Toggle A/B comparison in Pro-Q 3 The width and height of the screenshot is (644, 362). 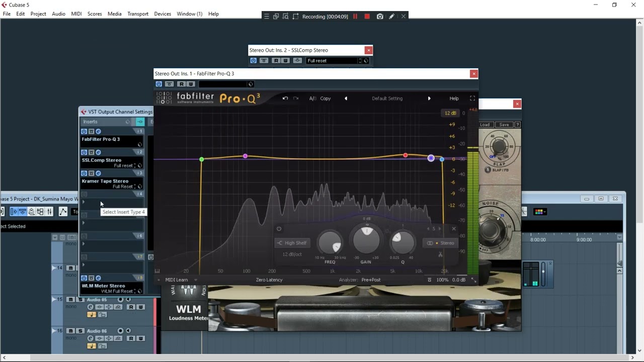(312, 99)
